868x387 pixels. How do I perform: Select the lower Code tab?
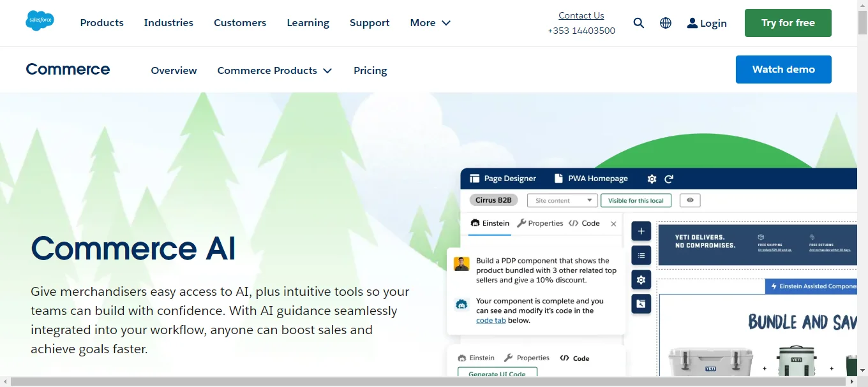574,358
